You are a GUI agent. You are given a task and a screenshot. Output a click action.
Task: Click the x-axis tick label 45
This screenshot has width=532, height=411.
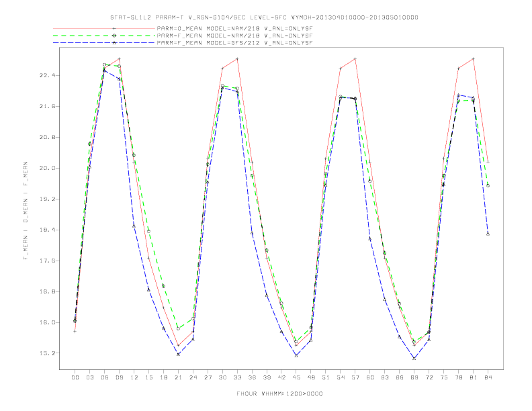tap(296, 377)
